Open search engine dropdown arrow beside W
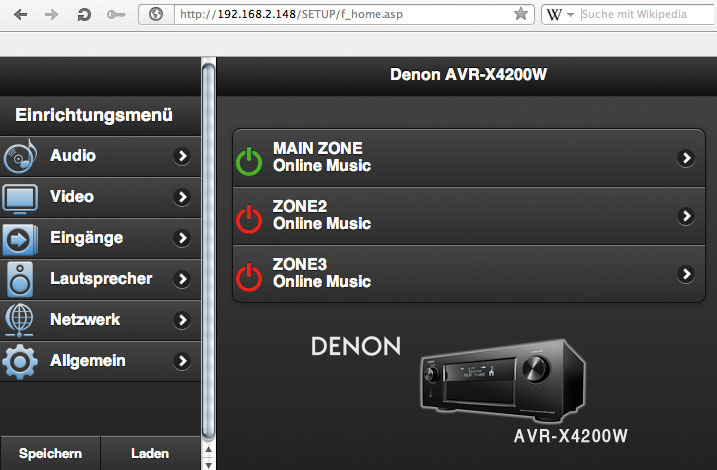 (570, 15)
